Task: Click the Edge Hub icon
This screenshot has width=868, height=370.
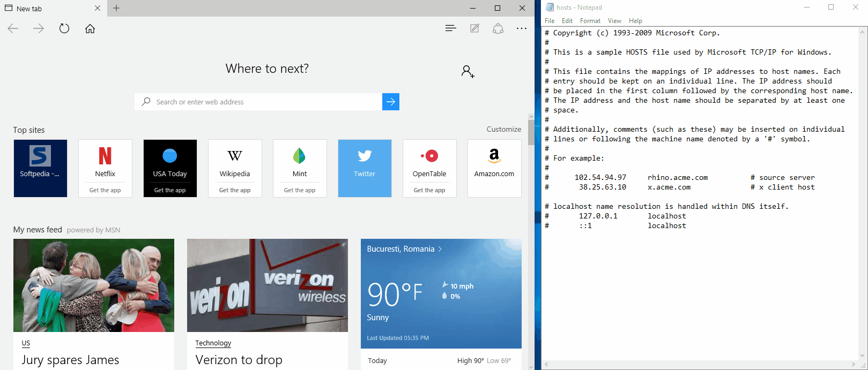Action: click(450, 28)
